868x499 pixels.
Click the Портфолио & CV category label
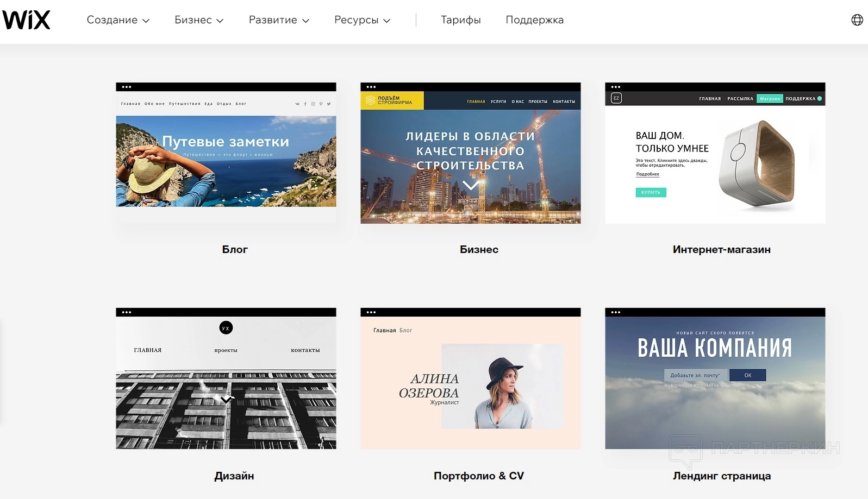tap(479, 476)
